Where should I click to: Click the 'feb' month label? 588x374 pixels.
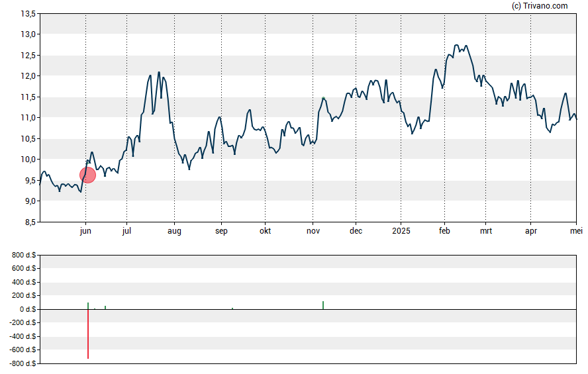(445, 231)
